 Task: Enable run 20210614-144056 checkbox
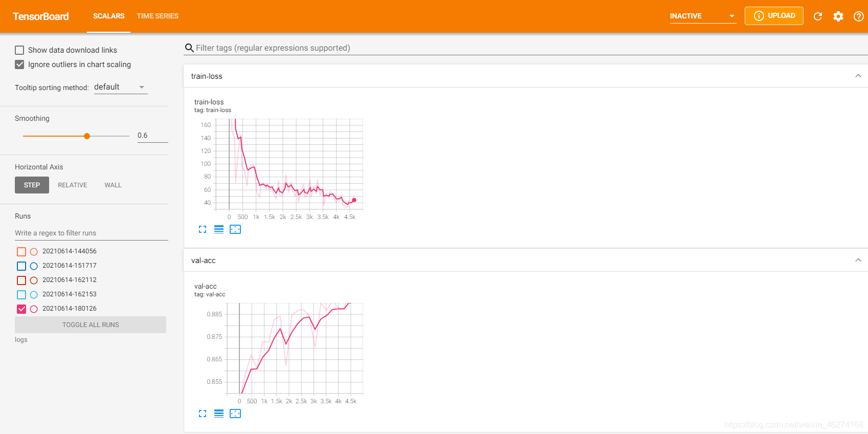(x=21, y=252)
